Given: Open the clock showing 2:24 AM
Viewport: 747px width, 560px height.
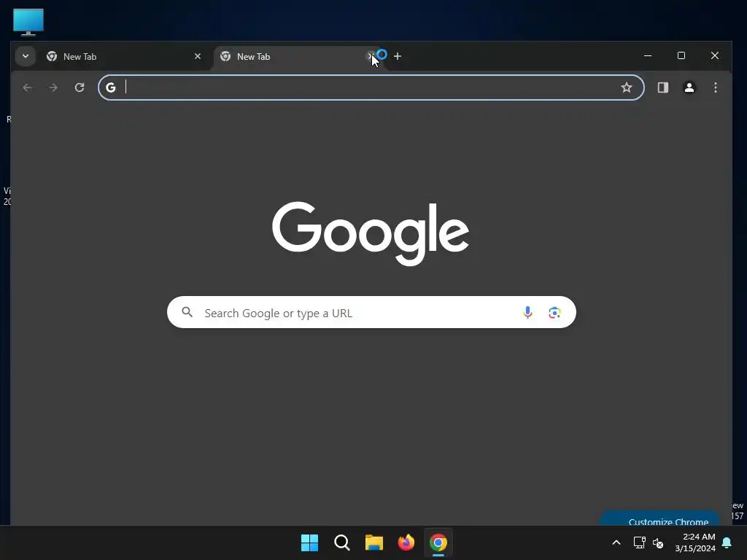Looking at the screenshot, I should click(x=695, y=542).
